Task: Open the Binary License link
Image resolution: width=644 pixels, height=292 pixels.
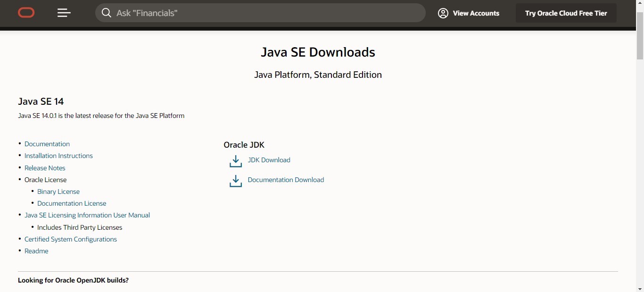Action: (x=58, y=192)
